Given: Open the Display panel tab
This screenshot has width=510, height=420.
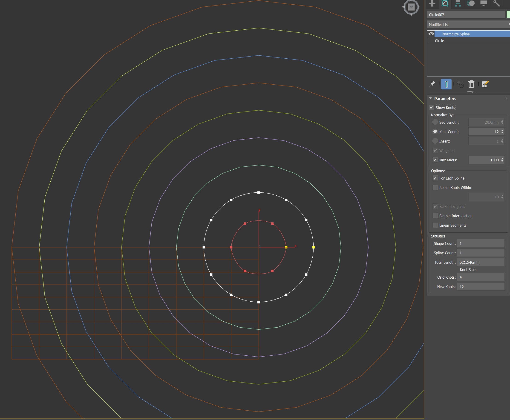Looking at the screenshot, I should 483,3.
